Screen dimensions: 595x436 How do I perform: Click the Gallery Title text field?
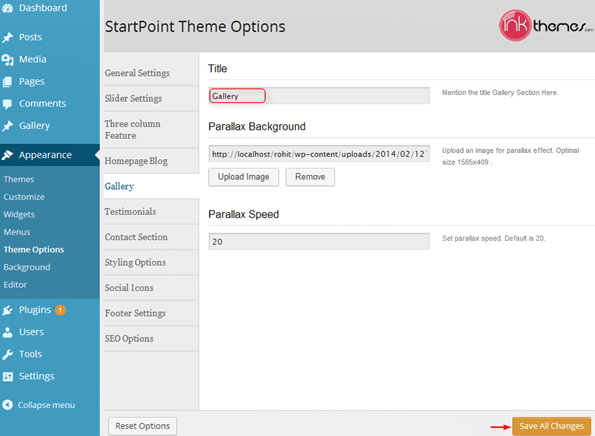click(319, 96)
